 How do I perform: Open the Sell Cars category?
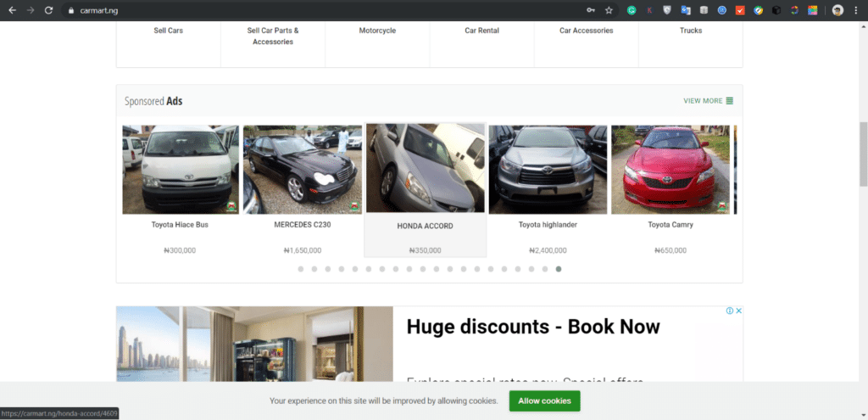[x=169, y=31]
